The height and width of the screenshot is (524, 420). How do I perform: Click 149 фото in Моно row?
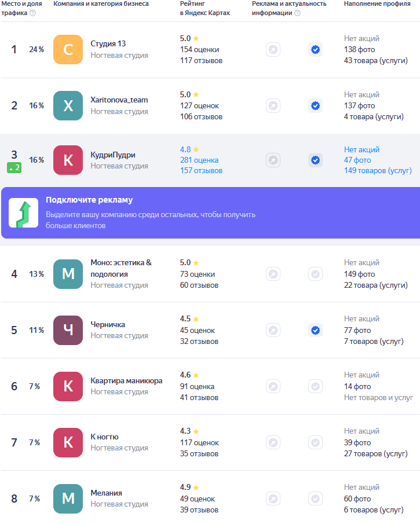(x=360, y=274)
